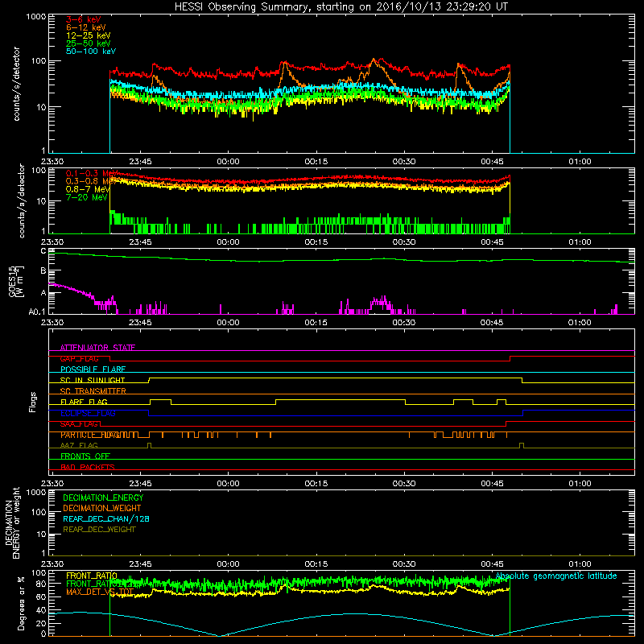
Task: Click the MAX_DET_VS_TOT legend entry
Action: click(x=100, y=592)
